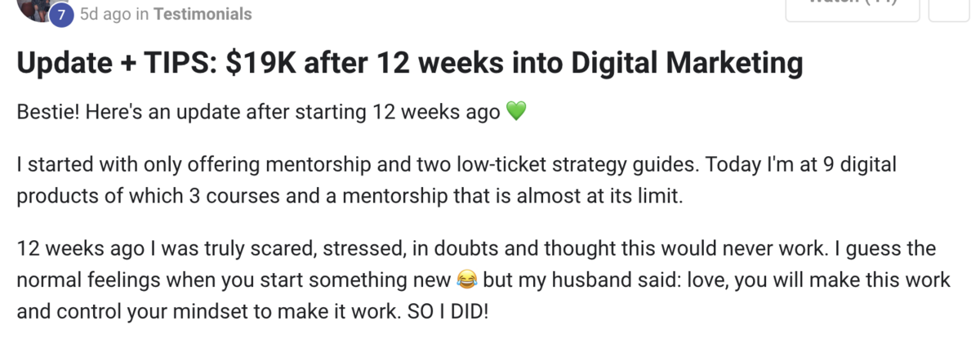Screen dimensions: 980x344
Task: Click the level 7 badge on avatar
Action: 60,15
